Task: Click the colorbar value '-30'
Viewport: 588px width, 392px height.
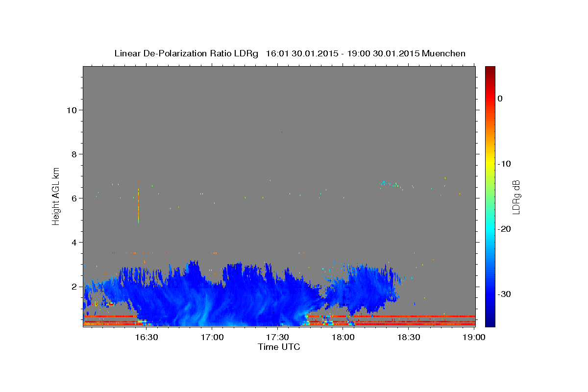Action: [504, 294]
